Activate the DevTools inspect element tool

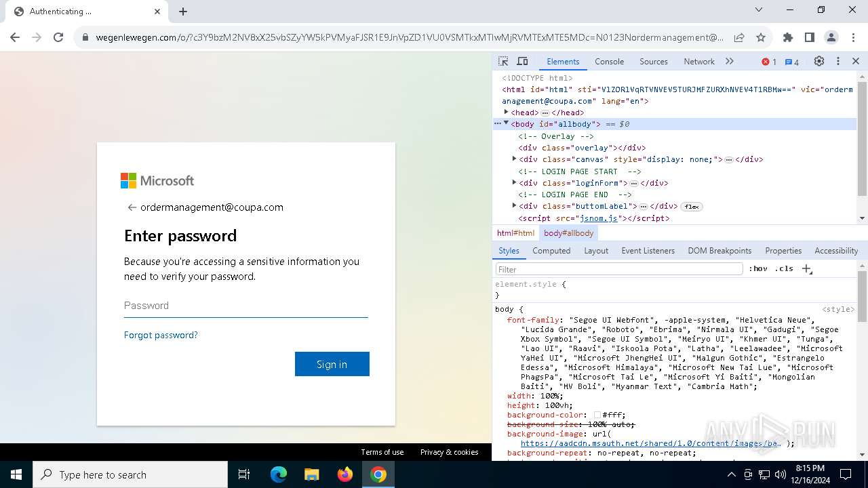coord(503,61)
